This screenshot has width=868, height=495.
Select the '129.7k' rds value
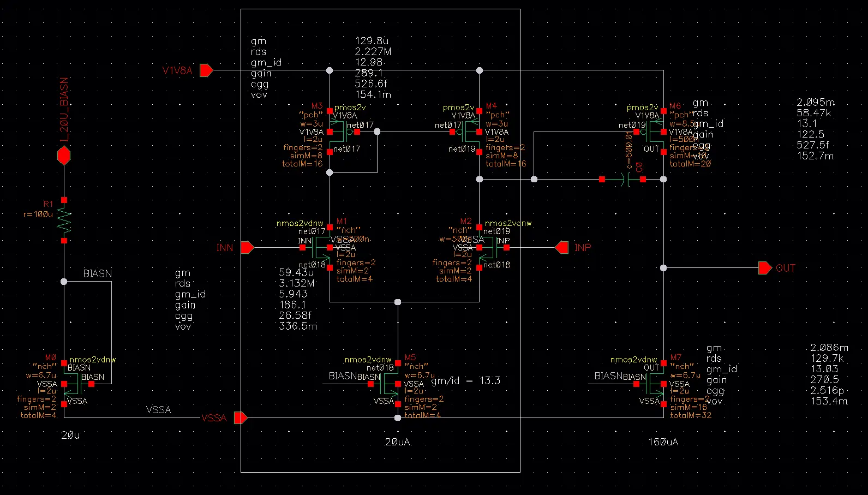(x=828, y=359)
